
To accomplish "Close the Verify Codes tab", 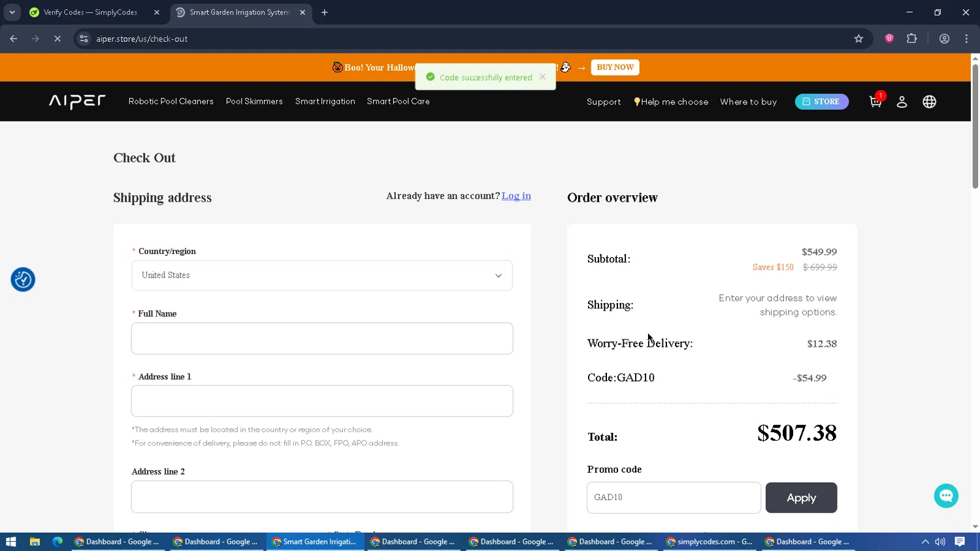I will 157,12.
